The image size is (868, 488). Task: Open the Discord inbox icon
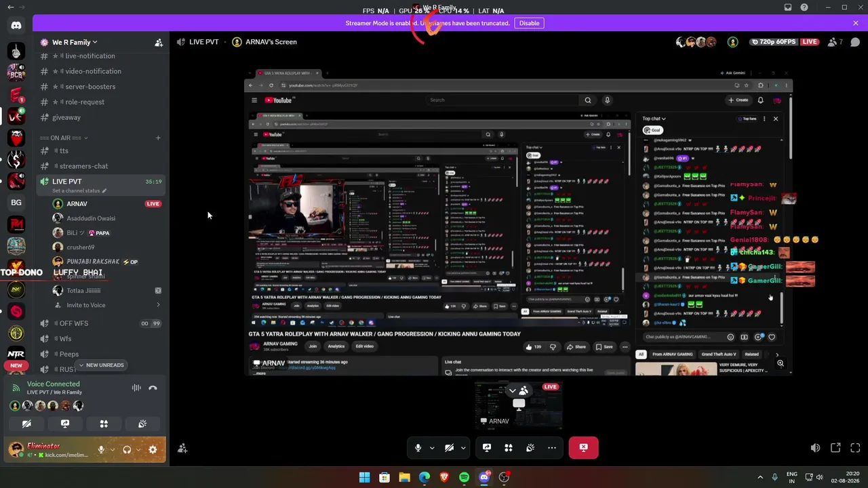tap(788, 7)
